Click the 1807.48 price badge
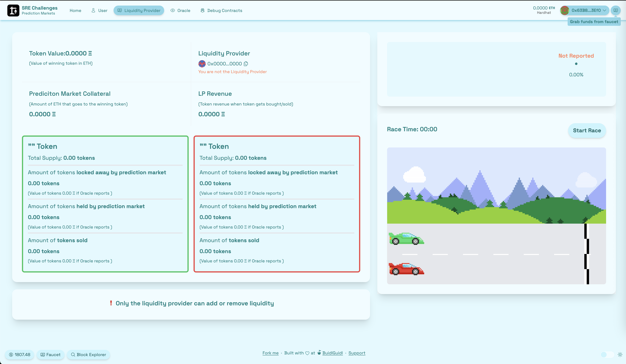Image resolution: width=626 pixels, height=364 pixels. (20, 355)
